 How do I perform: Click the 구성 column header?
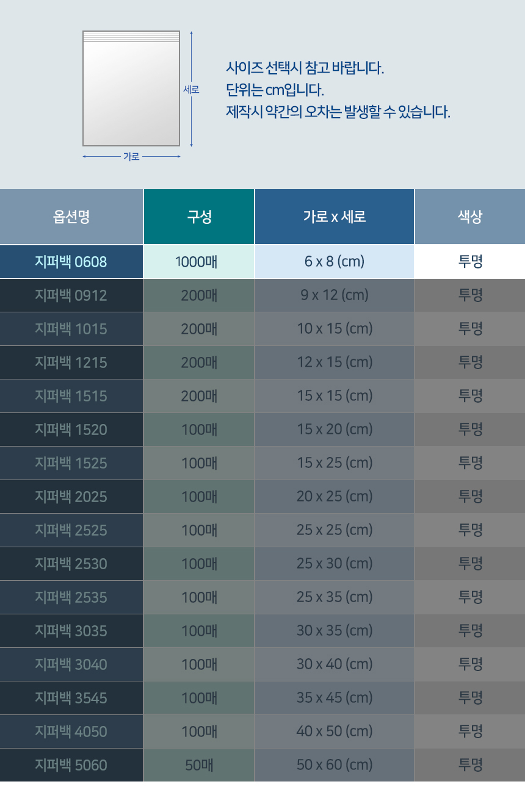(198, 216)
